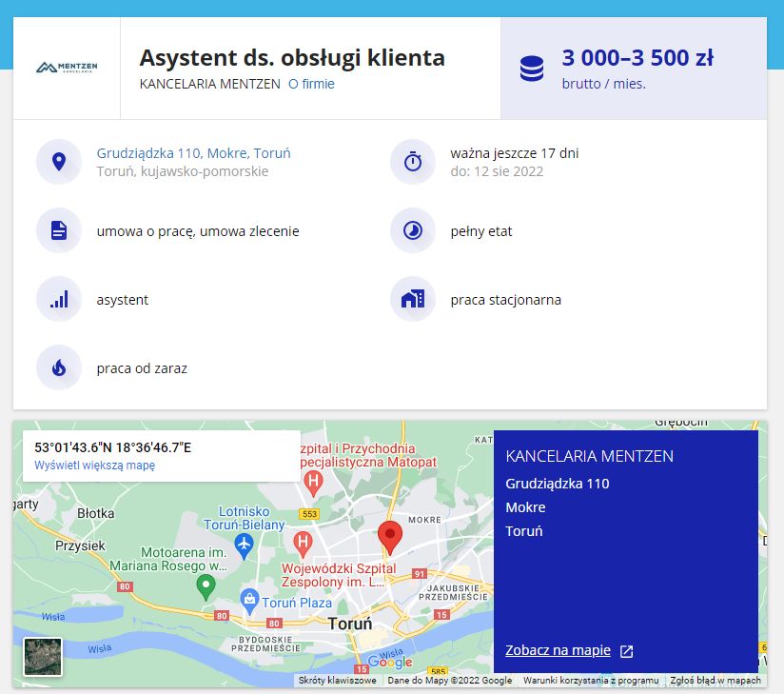Select Motoarena green map marker
This screenshot has width=784, height=694.
pos(206,587)
